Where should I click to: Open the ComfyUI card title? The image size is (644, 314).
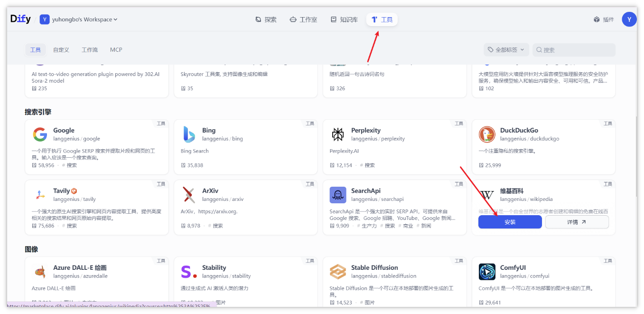coord(513,267)
